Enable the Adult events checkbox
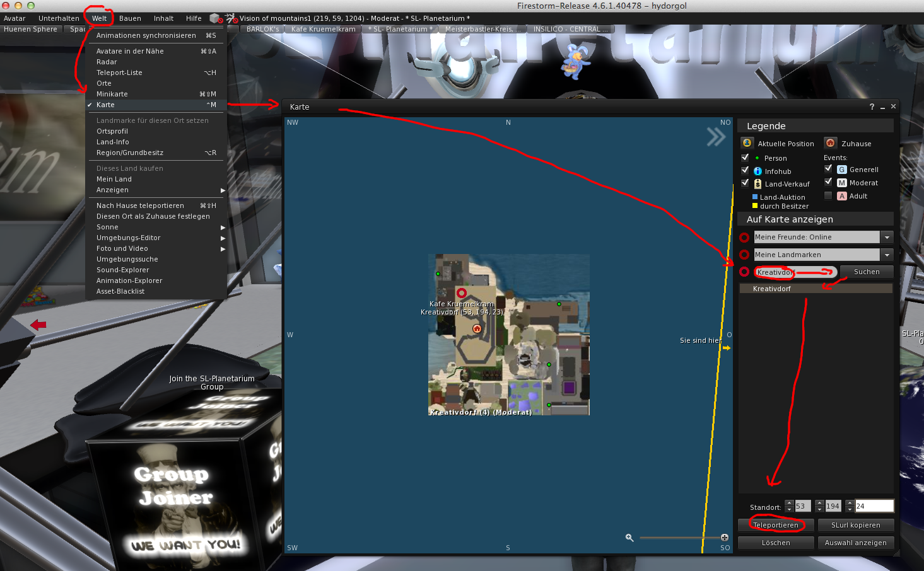The width and height of the screenshot is (924, 571). [x=828, y=196]
